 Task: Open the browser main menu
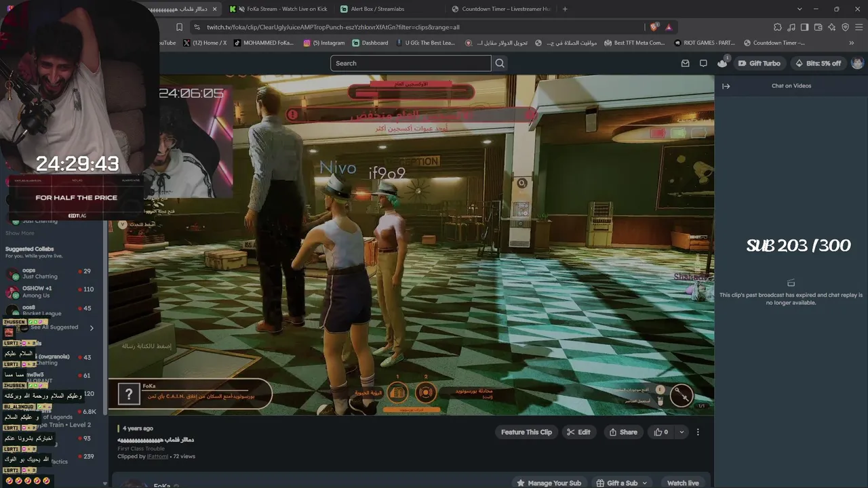pyautogui.click(x=859, y=27)
